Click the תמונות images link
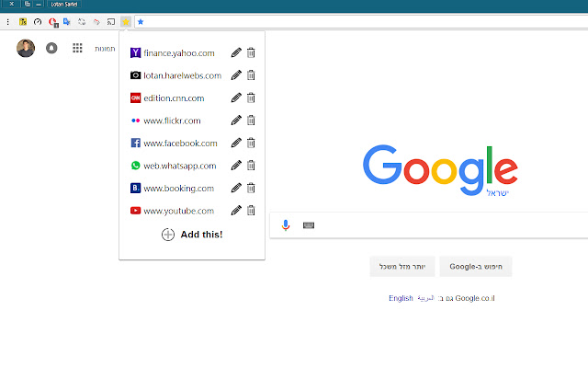588x368 pixels. click(105, 49)
